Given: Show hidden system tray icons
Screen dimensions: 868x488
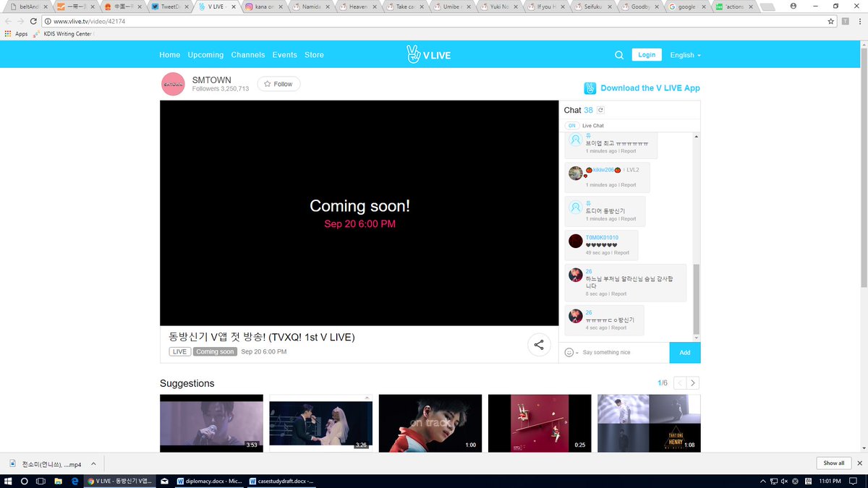Looking at the screenshot, I should click(765, 481).
